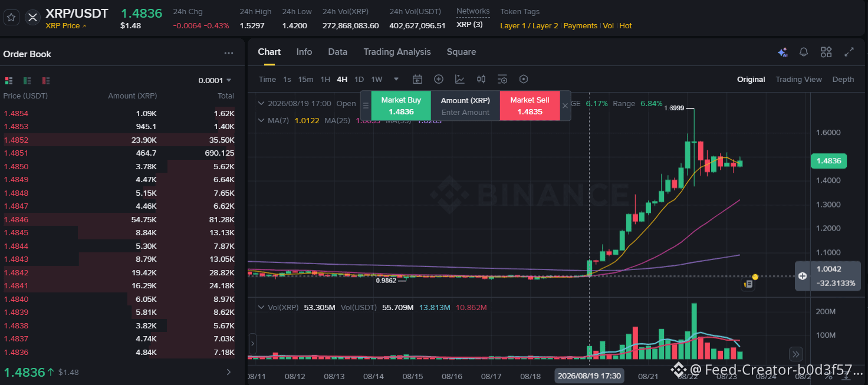Expand chart to fullscreen
This screenshot has height=385, width=868.
click(x=849, y=52)
